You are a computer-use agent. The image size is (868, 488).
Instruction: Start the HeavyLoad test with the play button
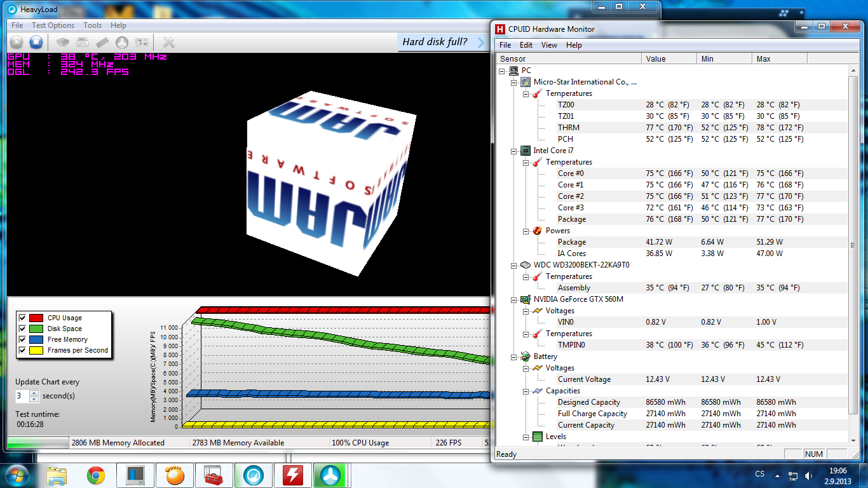pos(17,42)
